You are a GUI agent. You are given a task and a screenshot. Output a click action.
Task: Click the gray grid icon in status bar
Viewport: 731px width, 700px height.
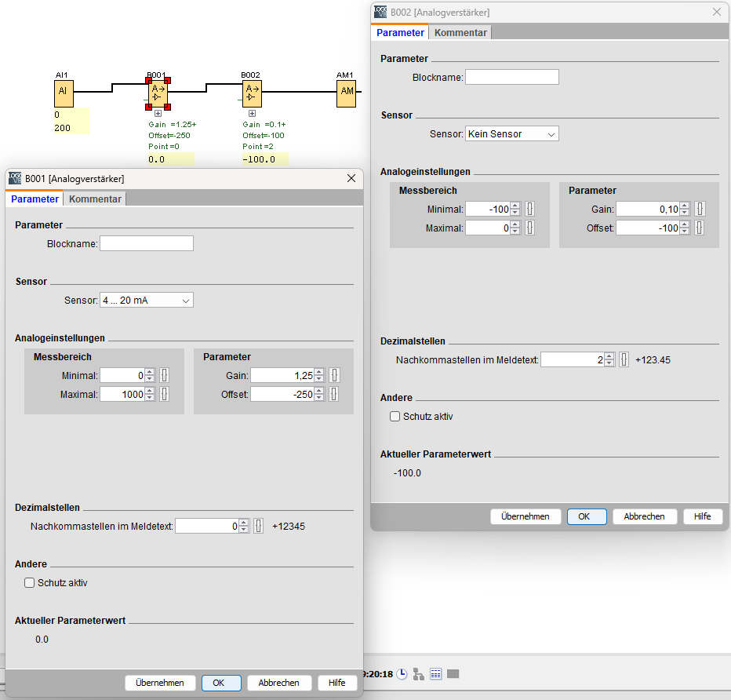click(x=453, y=674)
